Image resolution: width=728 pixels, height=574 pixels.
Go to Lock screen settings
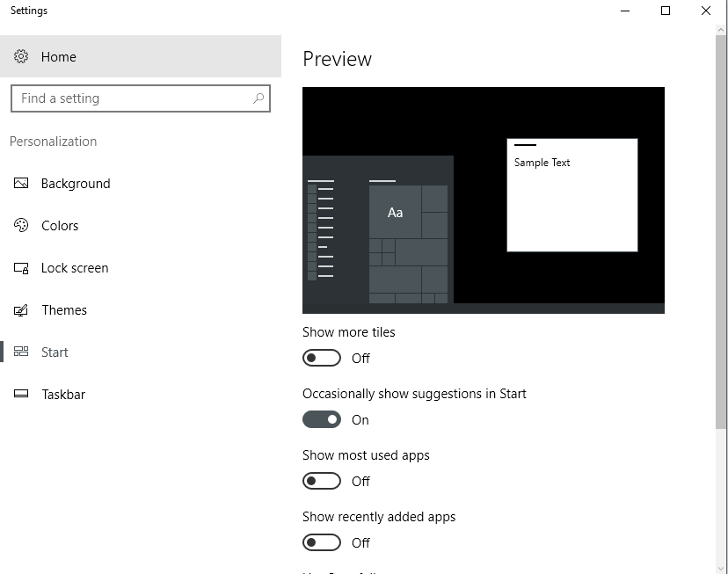click(75, 268)
